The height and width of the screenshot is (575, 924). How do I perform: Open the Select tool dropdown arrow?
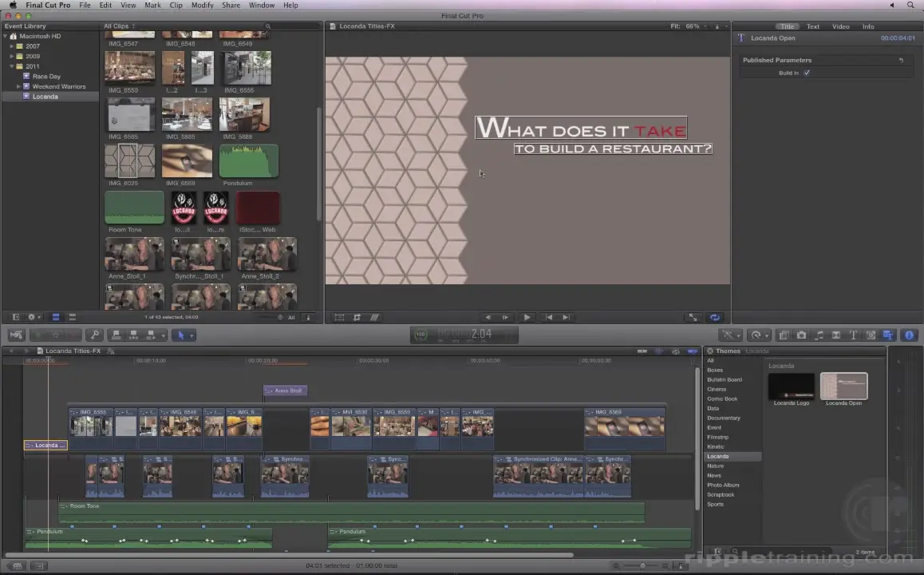point(192,335)
